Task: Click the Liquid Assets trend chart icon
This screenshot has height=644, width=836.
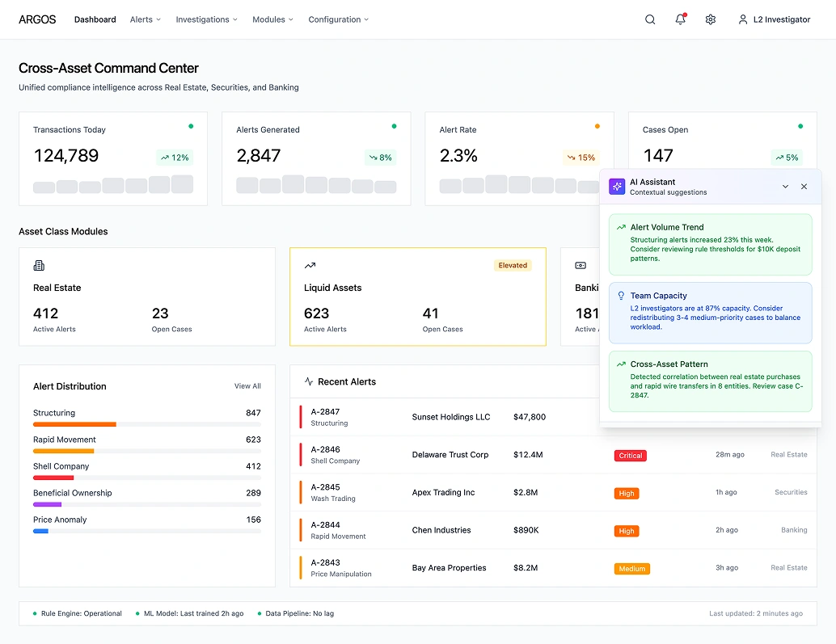Action: pos(310,265)
